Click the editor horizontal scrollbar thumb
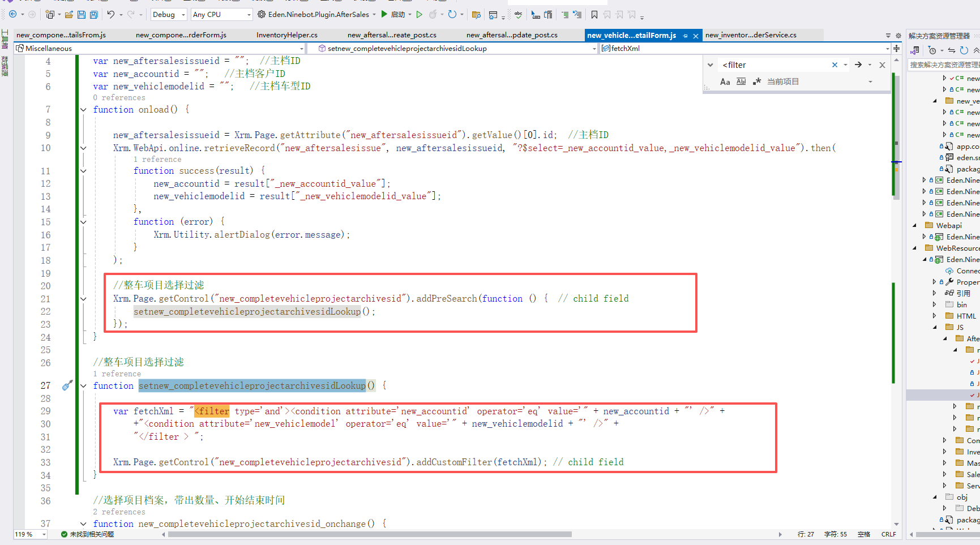This screenshot has width=980, height=545. click(x=370, y=534)
